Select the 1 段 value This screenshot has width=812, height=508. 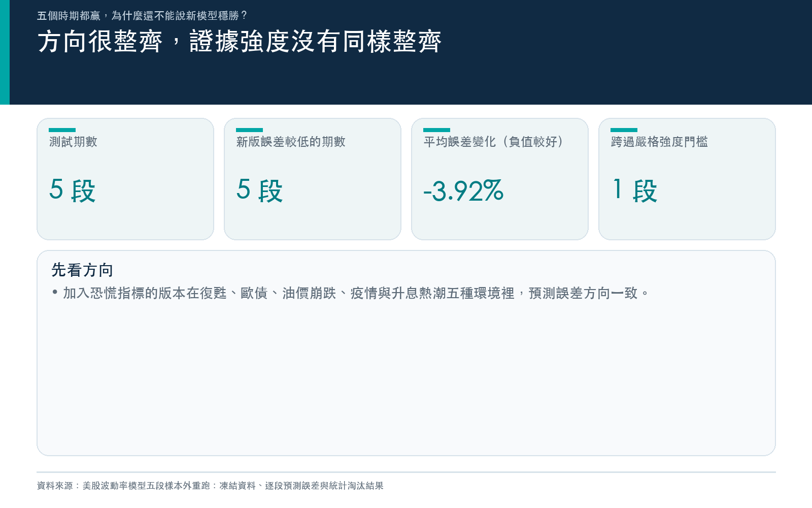634,190
